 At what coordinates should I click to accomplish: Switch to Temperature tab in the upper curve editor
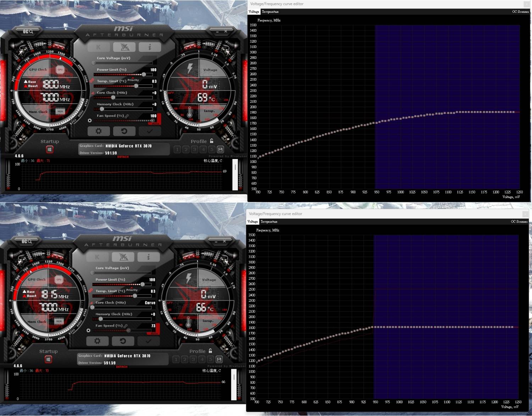pos(270,12)
